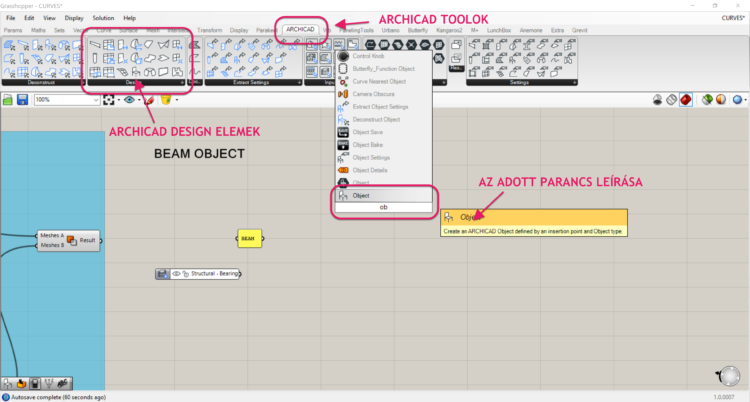750x402 pixels.
Task: Click the Mesh Result component icon
Action: tap(73, 240)
